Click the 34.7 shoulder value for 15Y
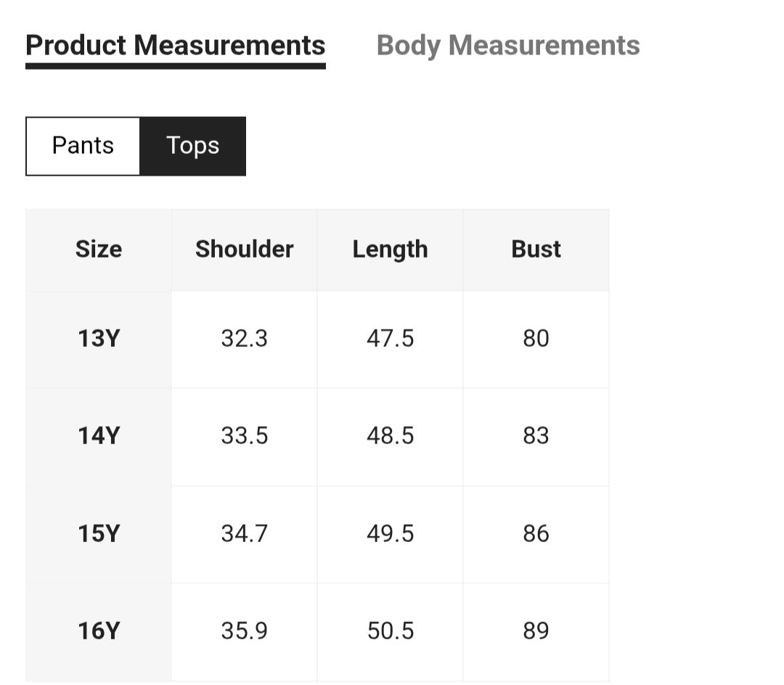This screenshot has height=685, width=784. [x=244, y=534]
